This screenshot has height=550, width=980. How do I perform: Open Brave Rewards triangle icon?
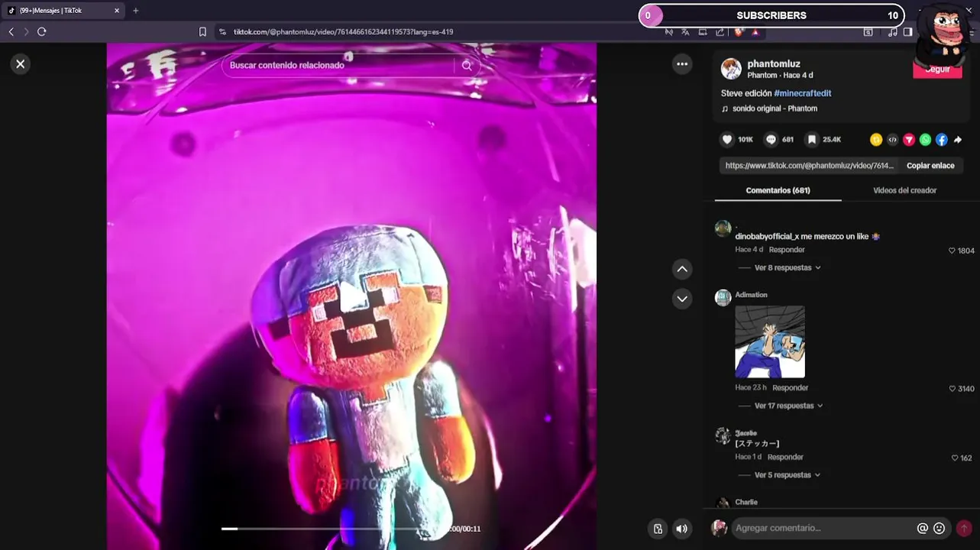[x=755, y=32]
